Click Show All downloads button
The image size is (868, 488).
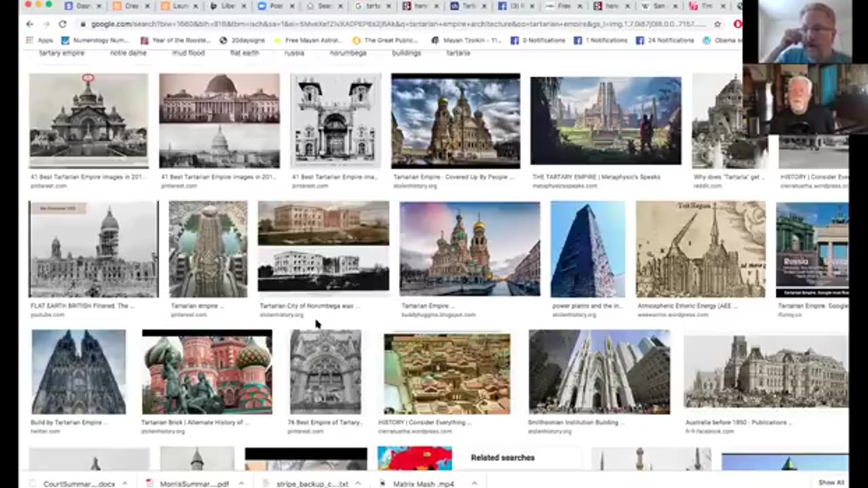pos(831,483)
